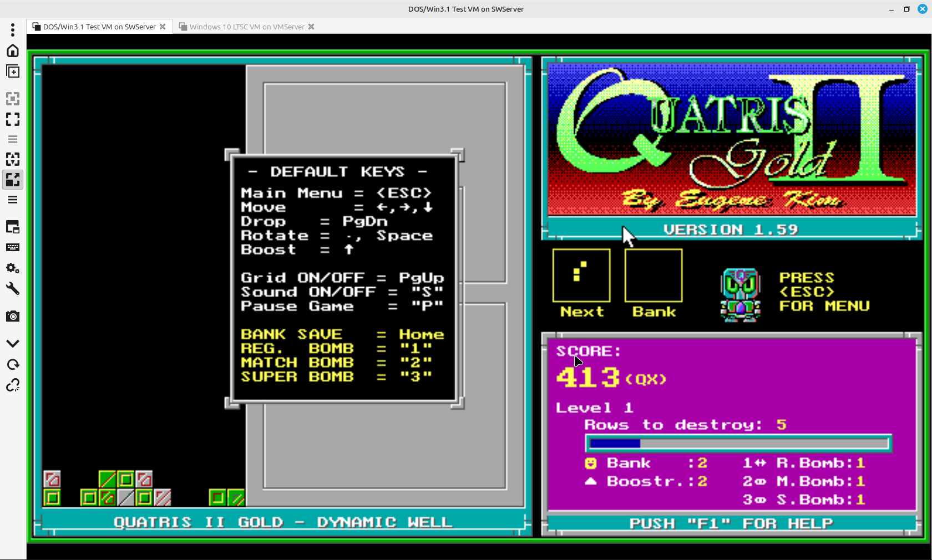Click the tiki mascot icon beside PRESS ESC

pyautogui.click(x=740, y=295)
